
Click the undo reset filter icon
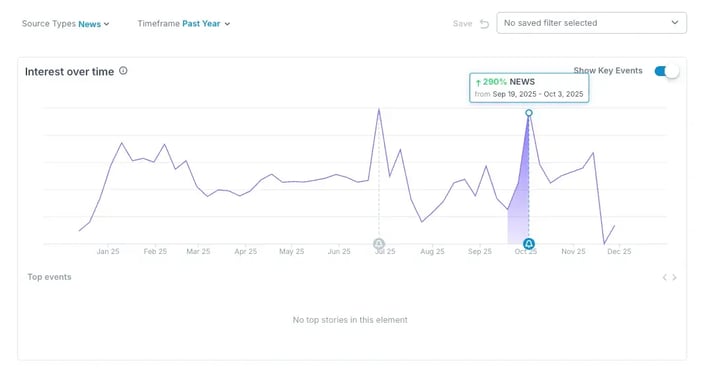[x=484, y=24]
